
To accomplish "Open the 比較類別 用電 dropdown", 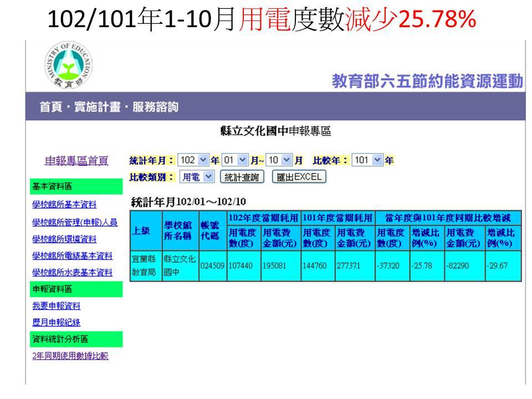I will [198, 177].
